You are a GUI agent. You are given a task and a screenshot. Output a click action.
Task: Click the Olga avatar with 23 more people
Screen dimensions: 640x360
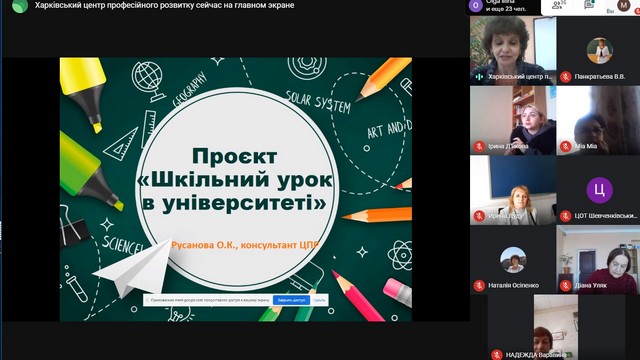[x=476, y=6]
